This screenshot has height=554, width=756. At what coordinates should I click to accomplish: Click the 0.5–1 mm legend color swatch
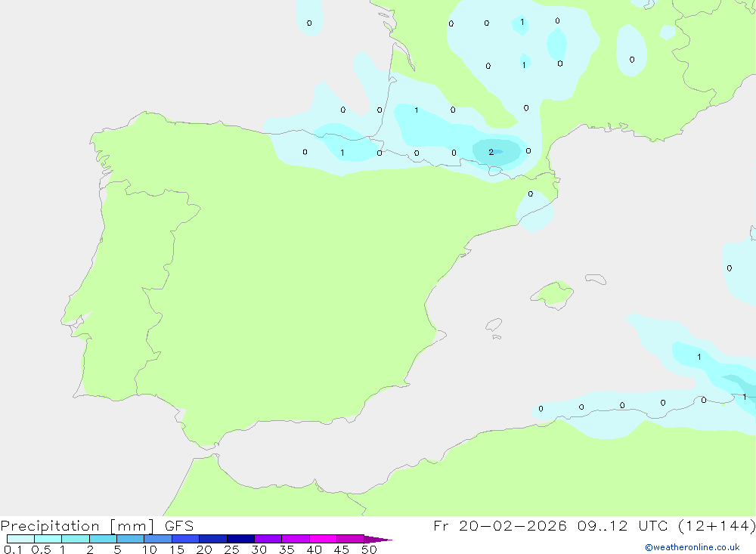coord(48,539)
